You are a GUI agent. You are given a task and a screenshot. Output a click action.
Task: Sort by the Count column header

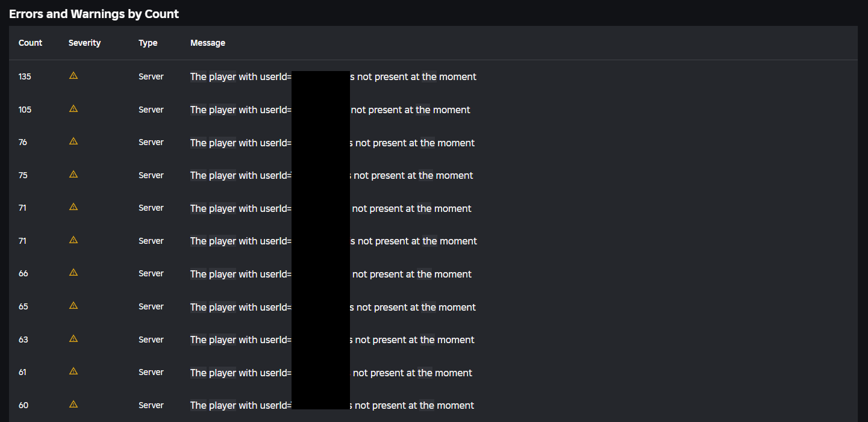click(x=30, y=43)
